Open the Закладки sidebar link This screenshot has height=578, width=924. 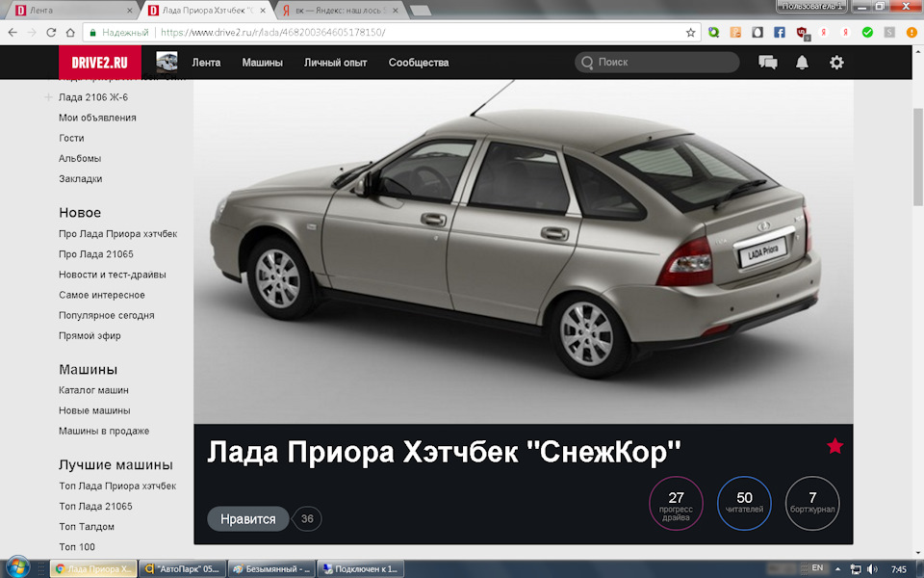tap(80, 179)
